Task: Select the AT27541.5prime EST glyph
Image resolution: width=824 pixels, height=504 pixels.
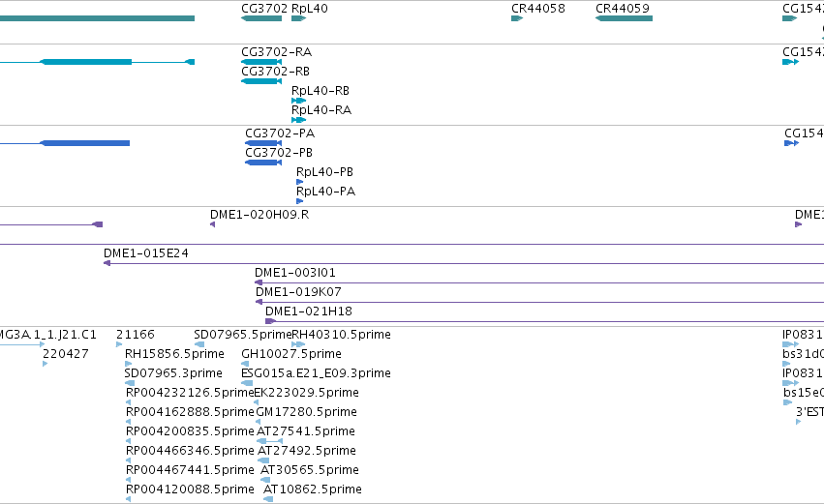Action: pos(269,442)
